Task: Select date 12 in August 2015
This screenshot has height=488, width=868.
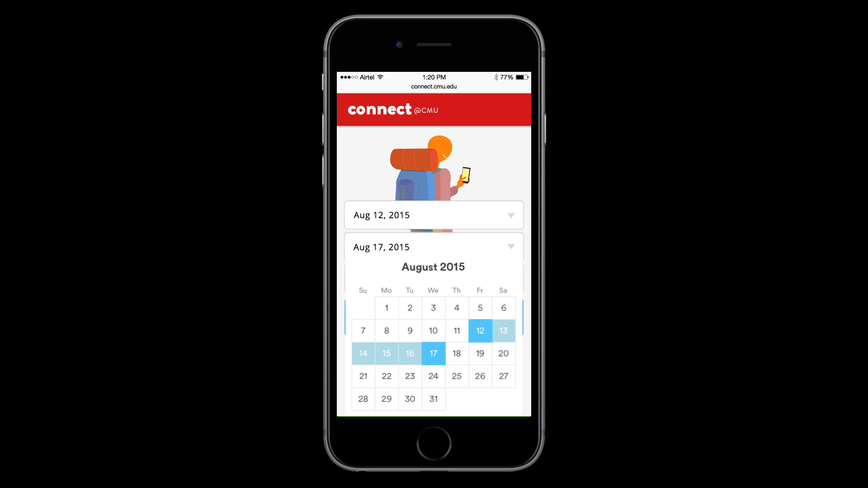Action: pyautogui.click(x=479, y=330)
